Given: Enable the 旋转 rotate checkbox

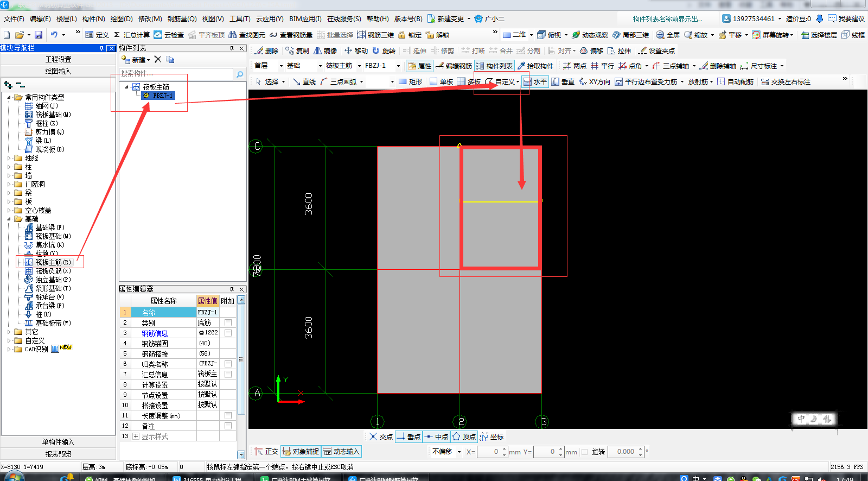Looking at the screenshot, I should tap(584, 452).
